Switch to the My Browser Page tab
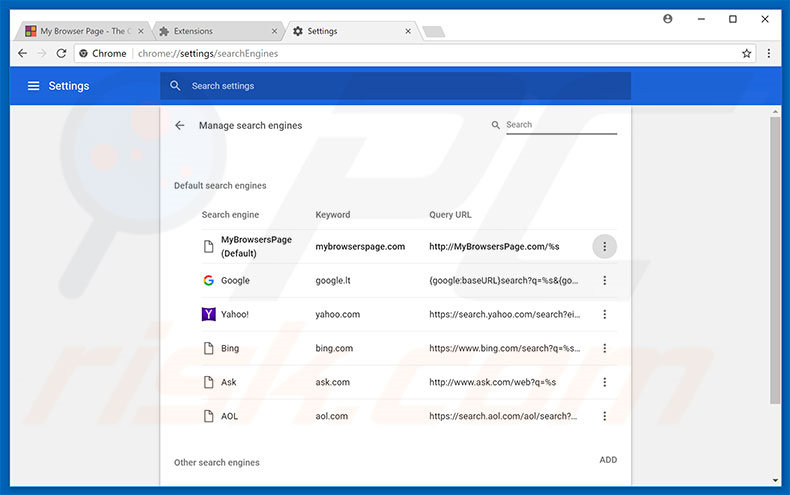 pos(81,31)
